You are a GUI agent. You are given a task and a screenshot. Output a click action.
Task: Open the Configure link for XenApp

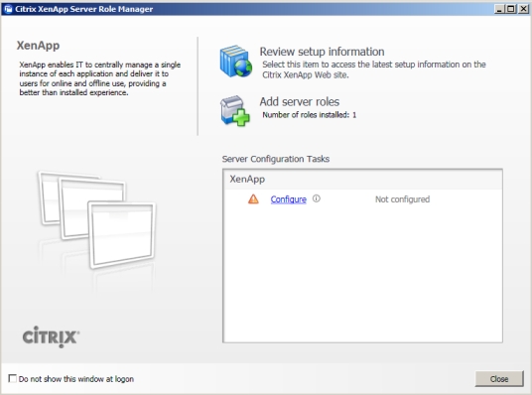(289, 199)
